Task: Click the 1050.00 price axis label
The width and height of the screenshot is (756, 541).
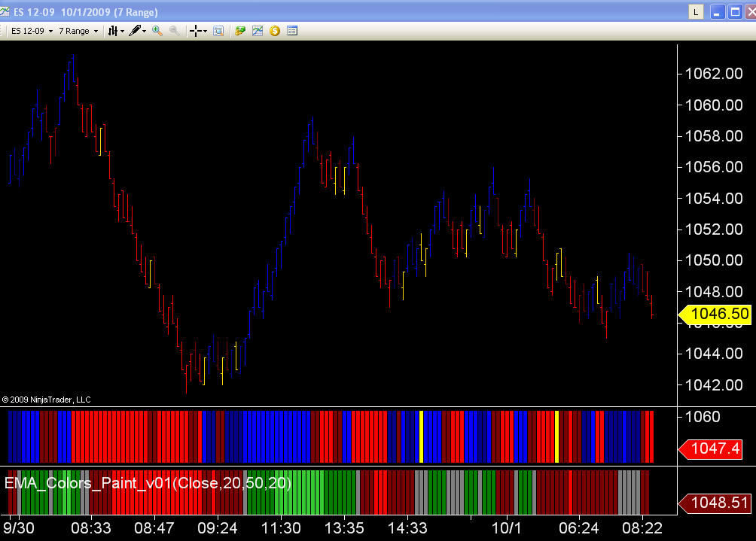Action: [x=714, y=260]
